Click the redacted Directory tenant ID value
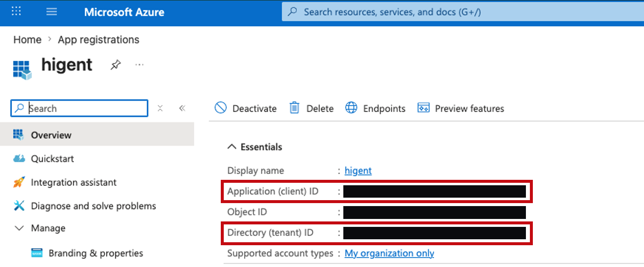The image size is (644, 267). [x=435, y=233]
